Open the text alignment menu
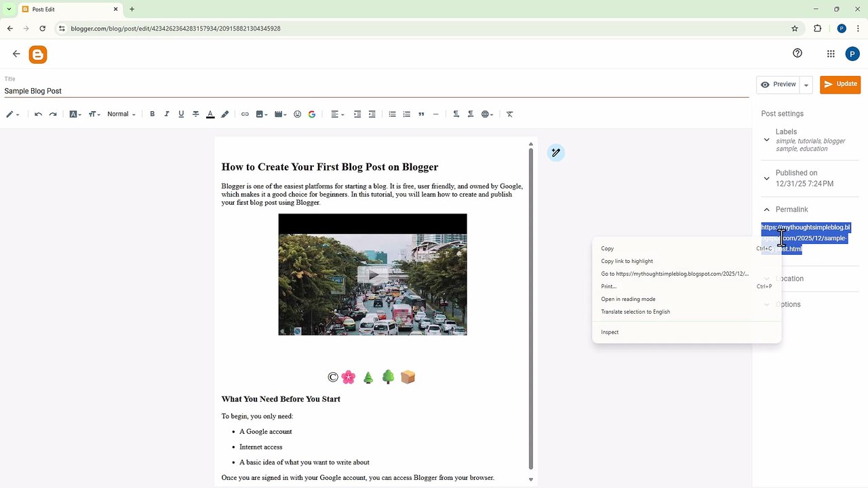Viewport: 868px width, 488px height. [337, 114]
